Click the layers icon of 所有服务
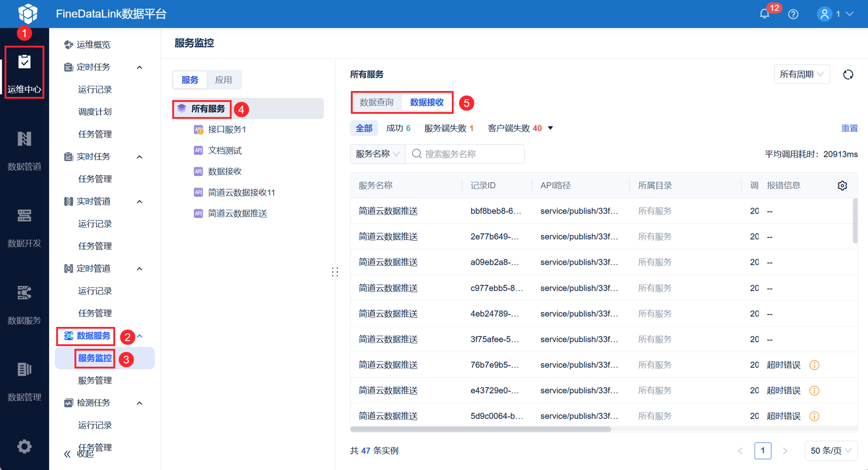The height and width of the screenshot is (470, 868). [x=182, y=108]
